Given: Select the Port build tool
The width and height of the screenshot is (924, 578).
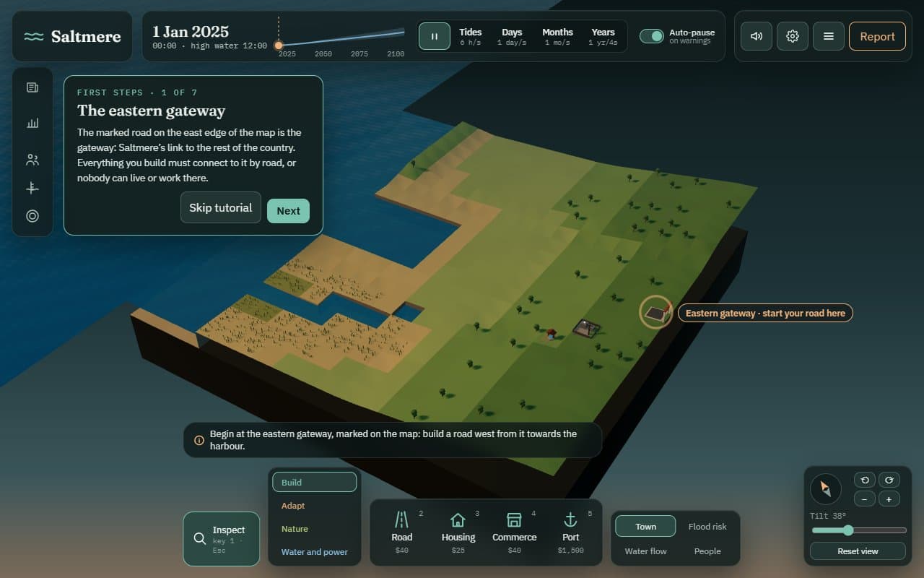Looking at the screenshot, I should [571, 532].
